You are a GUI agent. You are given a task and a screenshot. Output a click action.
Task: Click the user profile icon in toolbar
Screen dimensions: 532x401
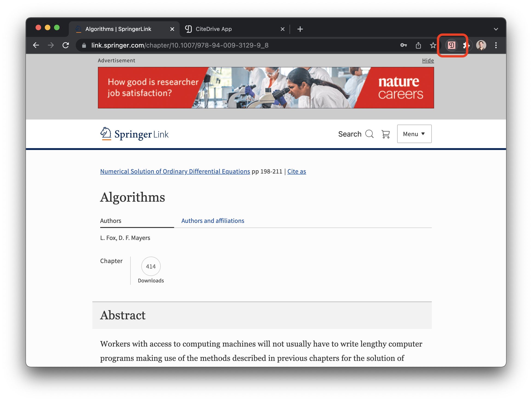[481, 45]
